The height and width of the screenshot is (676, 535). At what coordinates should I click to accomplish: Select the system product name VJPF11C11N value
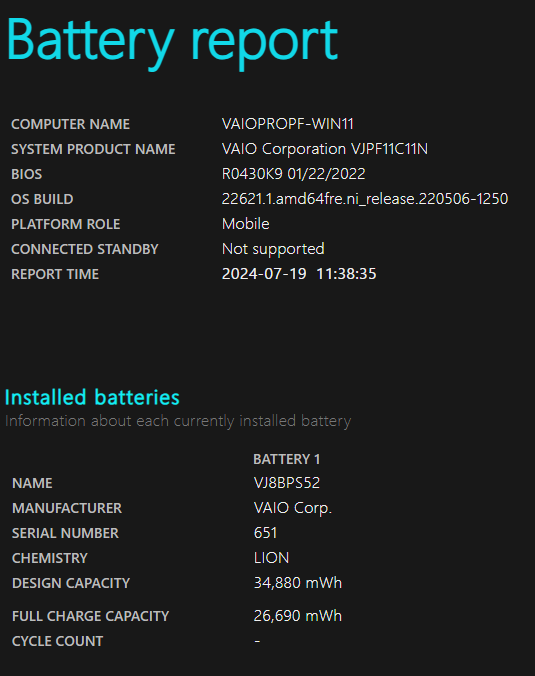pos(325,149)
